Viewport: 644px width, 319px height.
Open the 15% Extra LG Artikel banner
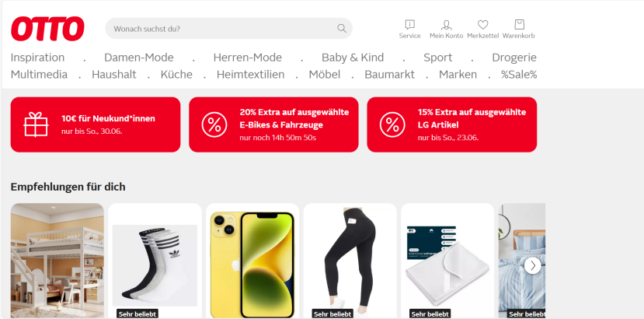tap(452, 124)
